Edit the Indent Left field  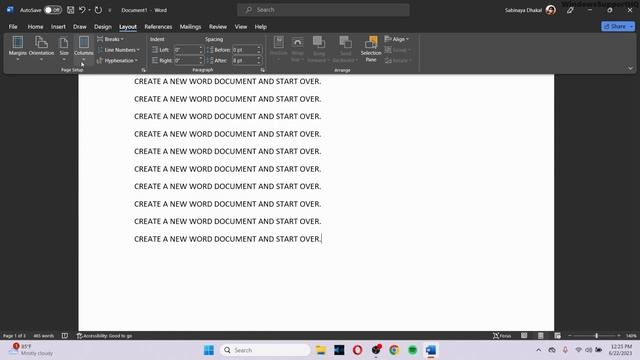(x=188, y=50)
